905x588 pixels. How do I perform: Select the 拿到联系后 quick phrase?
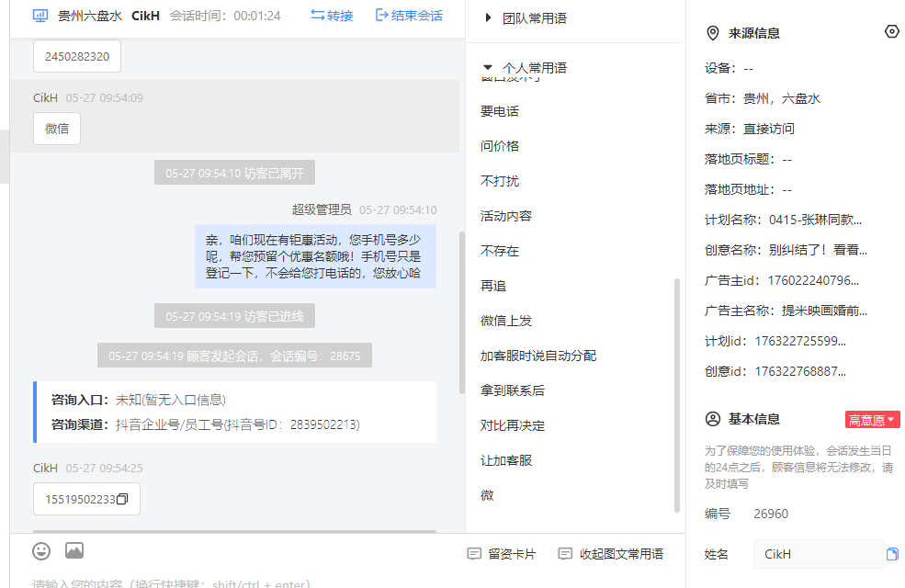513,390
